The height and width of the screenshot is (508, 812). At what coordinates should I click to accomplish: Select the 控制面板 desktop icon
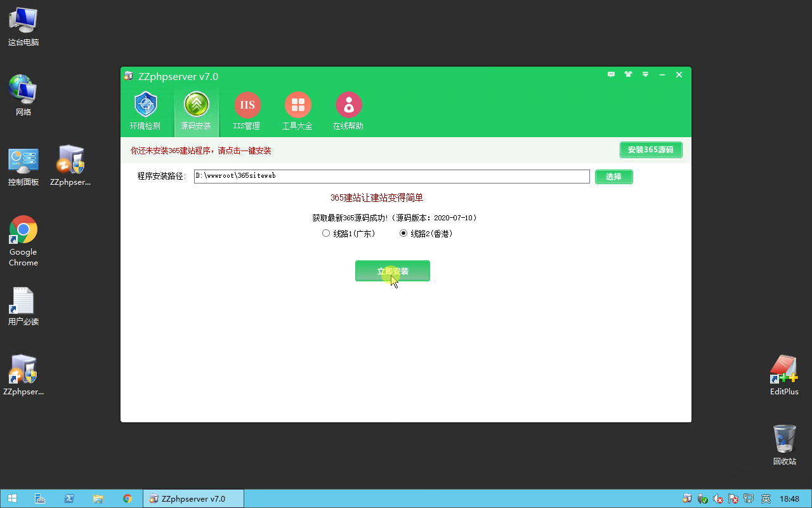[x=23, y=166]
